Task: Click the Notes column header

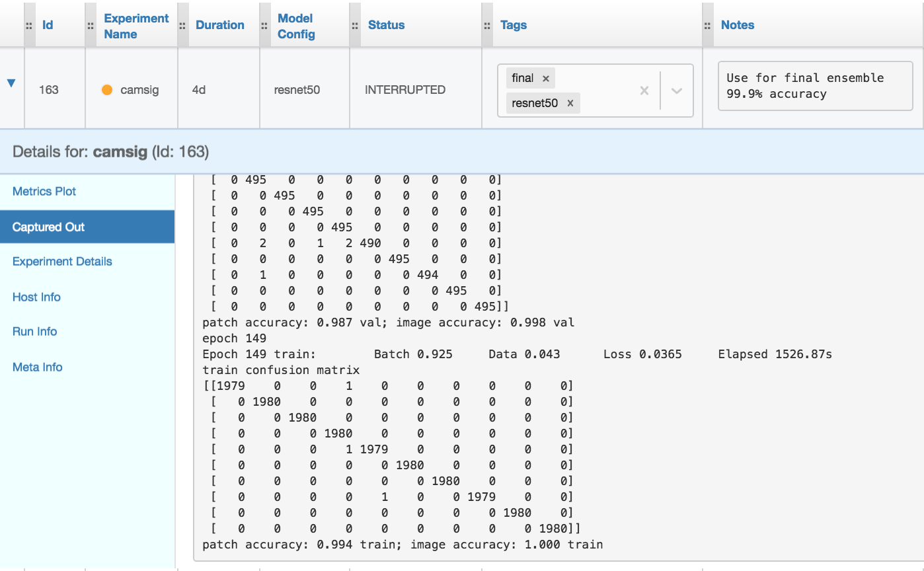Action: coord(738,25)
